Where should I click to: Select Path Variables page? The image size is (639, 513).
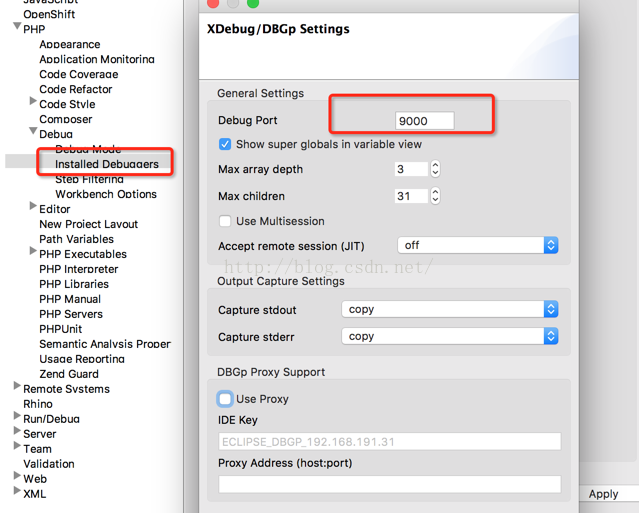point(76,239)
